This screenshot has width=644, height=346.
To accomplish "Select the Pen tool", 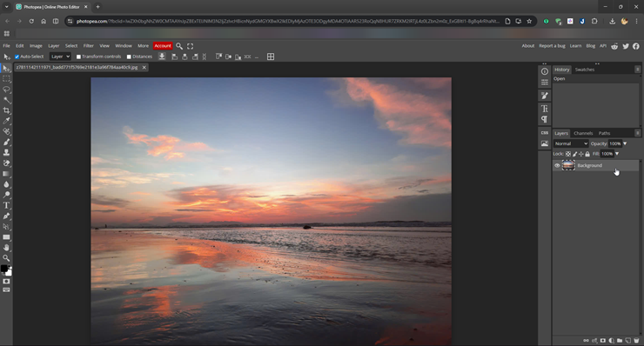I will coord(7,216).
